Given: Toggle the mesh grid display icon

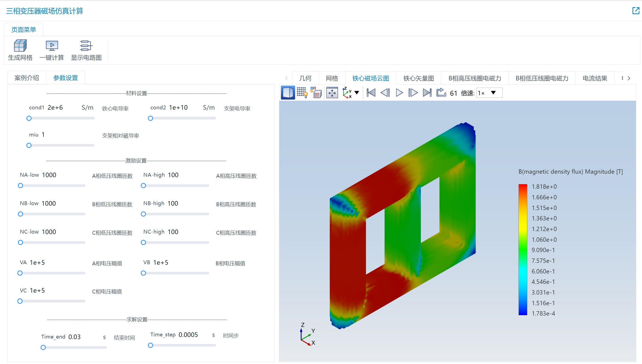Looking at the screenshot, I should coord(302,93).
